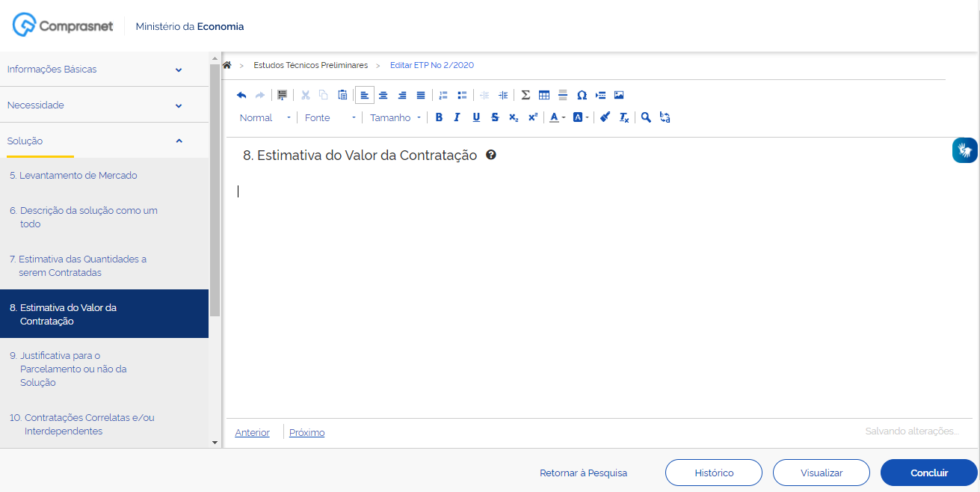Viewport: 980px width, 492px height.
Task: Enable strikethrough formatting
Action: [494, 117]
